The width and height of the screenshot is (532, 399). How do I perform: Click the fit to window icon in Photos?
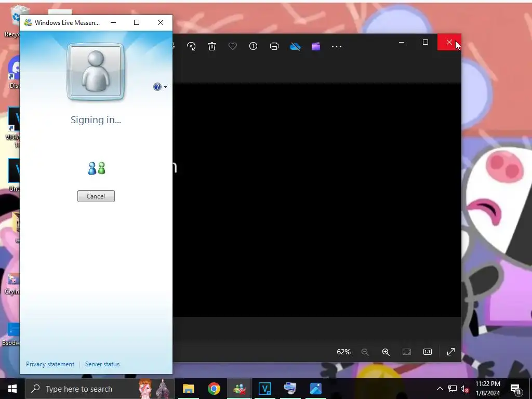point(406,352)
